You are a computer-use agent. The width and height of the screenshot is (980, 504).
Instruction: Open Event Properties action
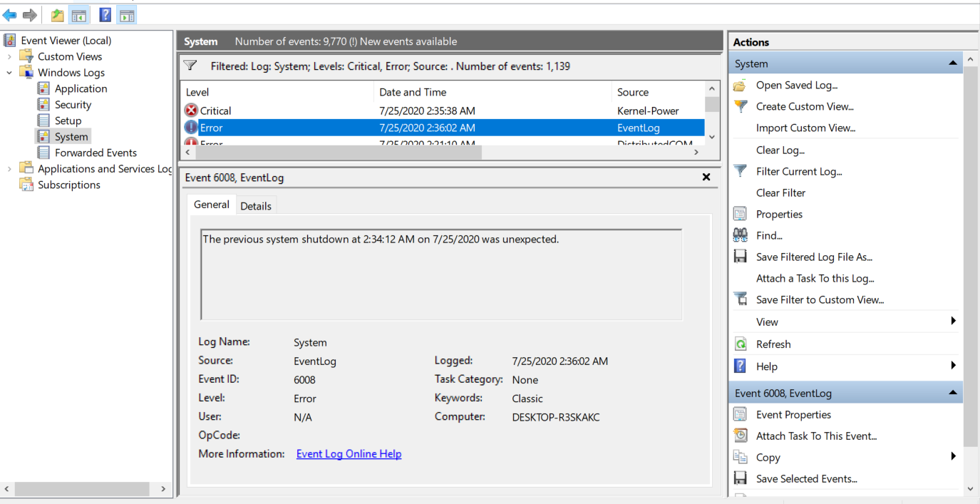793,414
